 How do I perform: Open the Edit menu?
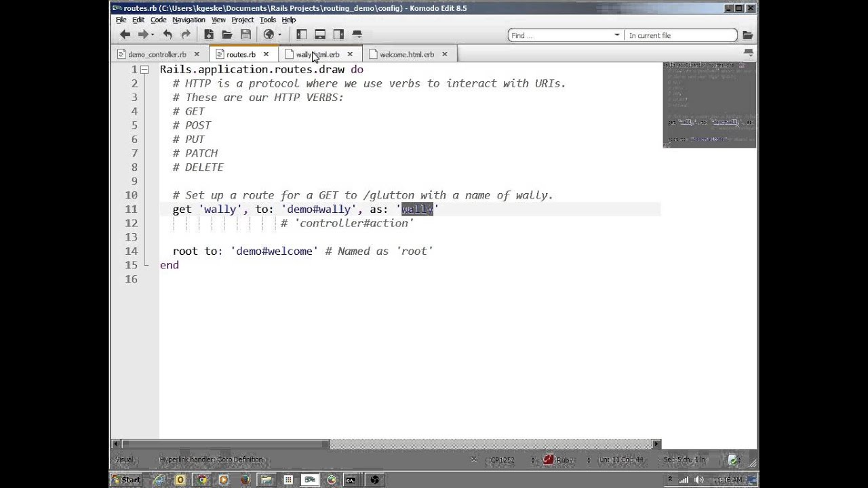(138, 20)
